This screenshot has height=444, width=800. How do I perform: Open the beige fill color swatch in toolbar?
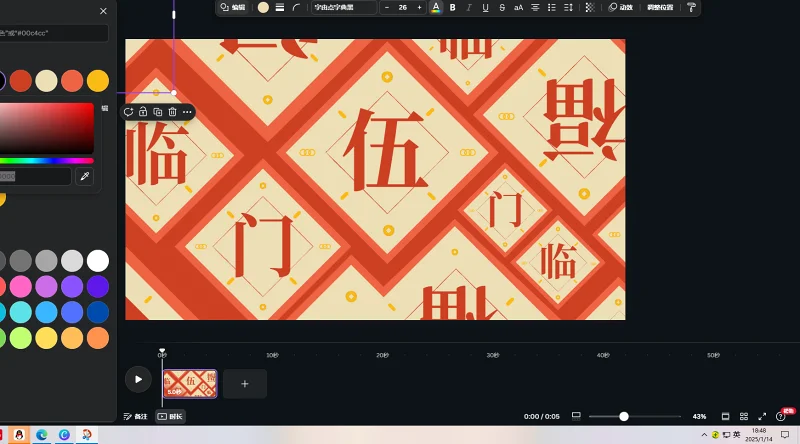coord(263,7)
